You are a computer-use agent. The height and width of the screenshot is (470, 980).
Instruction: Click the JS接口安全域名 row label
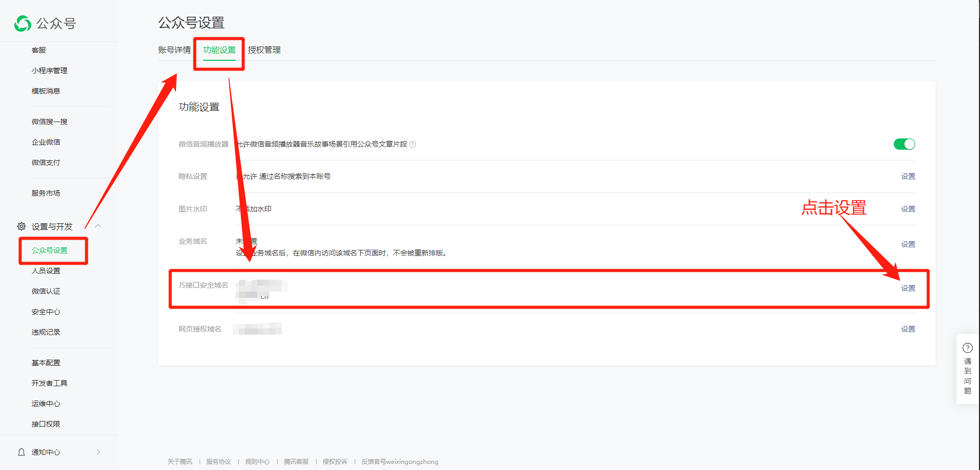(203, 285)
